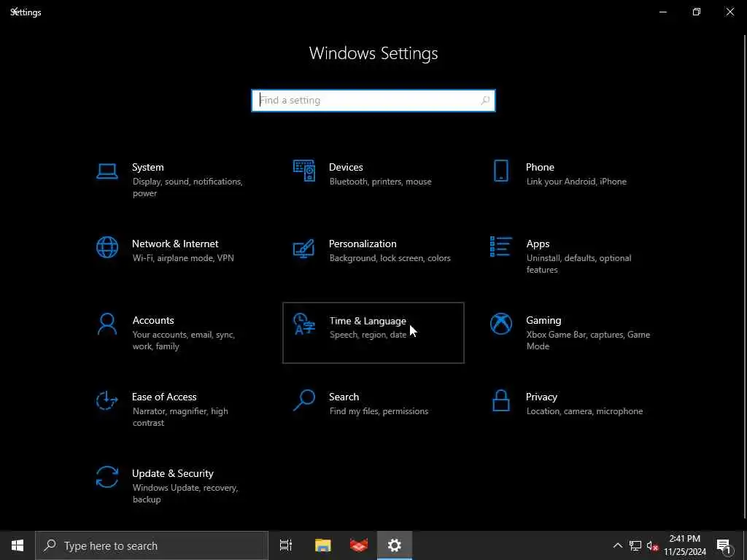Click 'Wi-Fi, airplane mode, VPN' description
The height and width of the screenshot is (560, 747).
(x=183, y=258)
